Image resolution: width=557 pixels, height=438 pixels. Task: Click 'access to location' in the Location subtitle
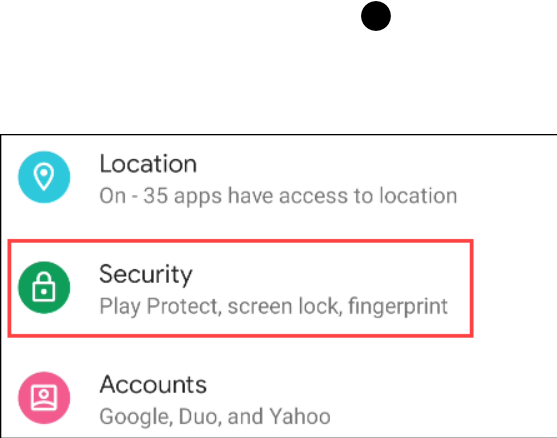(x=368, y=196)
